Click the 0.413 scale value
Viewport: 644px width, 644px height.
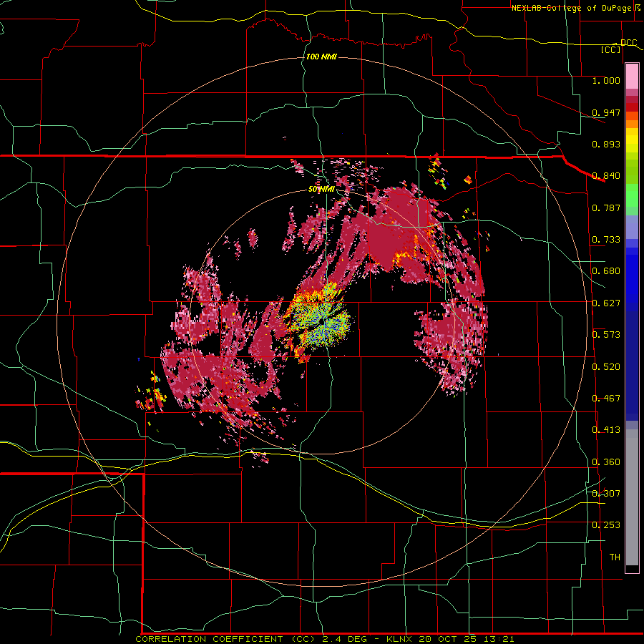pos(606,430)
